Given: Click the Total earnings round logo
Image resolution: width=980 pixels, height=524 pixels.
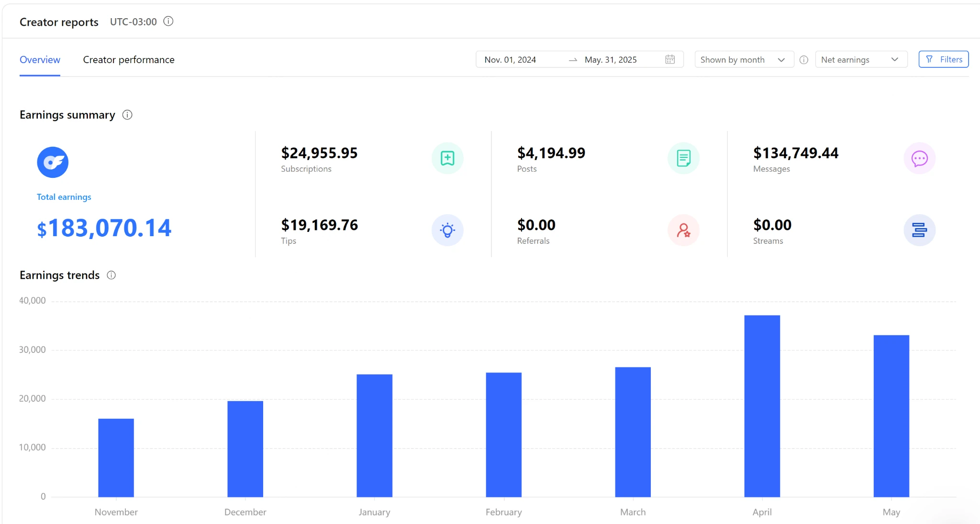Looking at the screenshot, I should (x=53, y=163).
